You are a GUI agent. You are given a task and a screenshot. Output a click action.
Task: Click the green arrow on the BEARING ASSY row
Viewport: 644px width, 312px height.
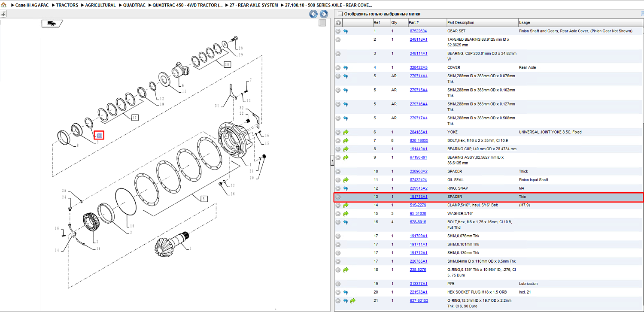pos(346,158)
